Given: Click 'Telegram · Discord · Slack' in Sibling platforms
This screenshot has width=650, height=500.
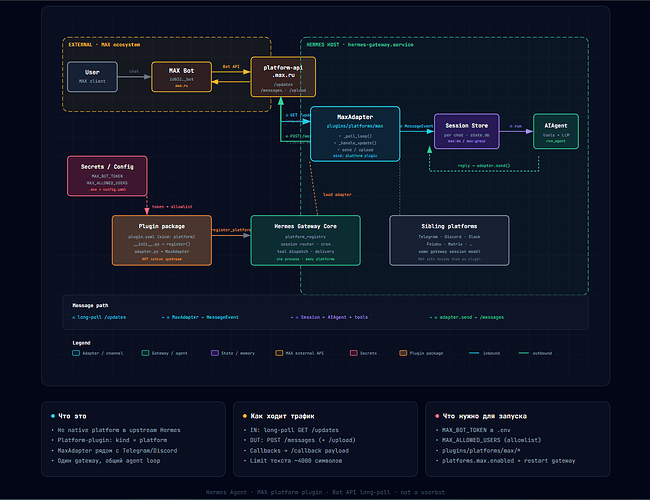Looking at the screenshot, I should (x=449, y=237).
